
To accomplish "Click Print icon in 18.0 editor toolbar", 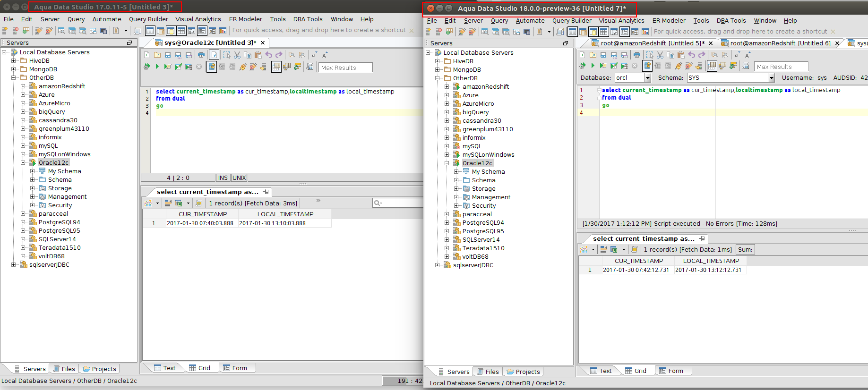I will (x=637, y=55).
